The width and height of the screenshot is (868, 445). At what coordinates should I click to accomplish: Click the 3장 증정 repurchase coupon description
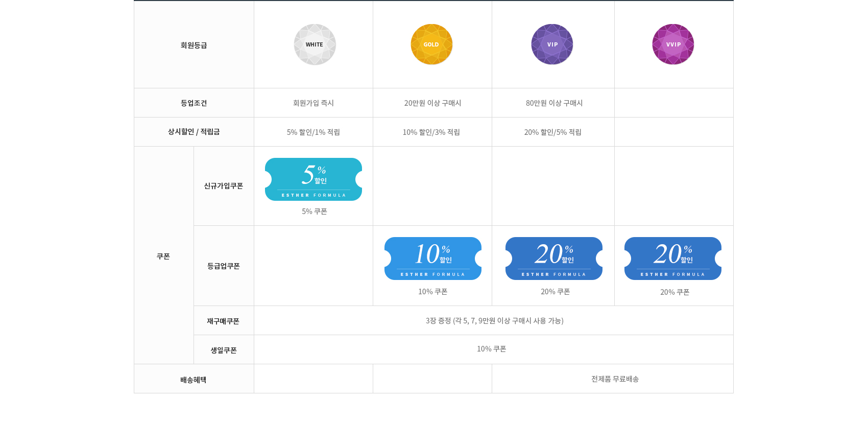494,321
